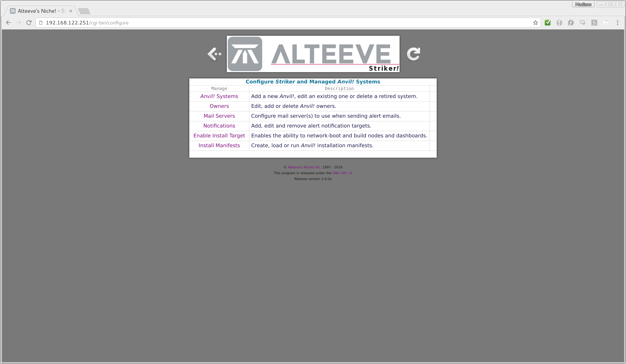Click description about network-boot and build nodes
The image size is (626, 364).
[x=339, y=136]
